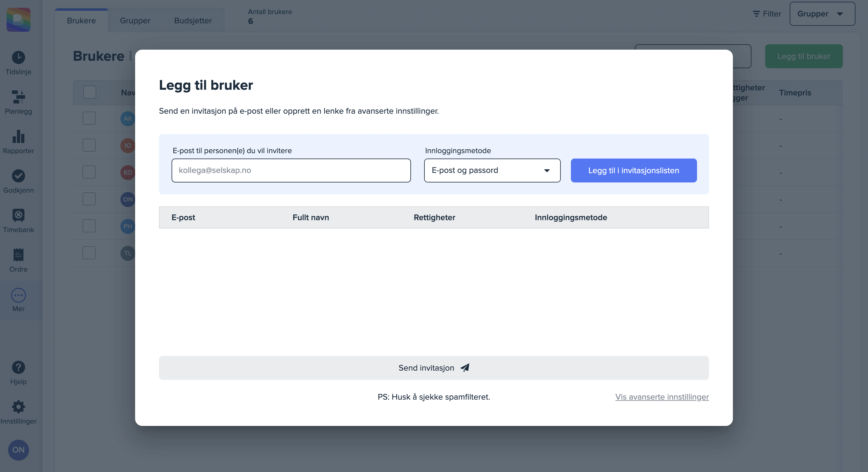Open Rapporter bar chart icon

(18, 136)
